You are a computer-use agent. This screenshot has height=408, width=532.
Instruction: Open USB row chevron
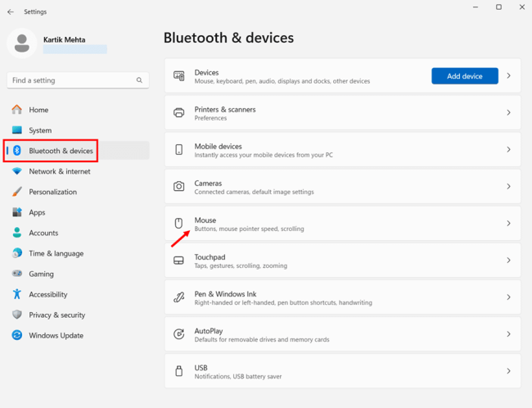(x=508, y=371)
